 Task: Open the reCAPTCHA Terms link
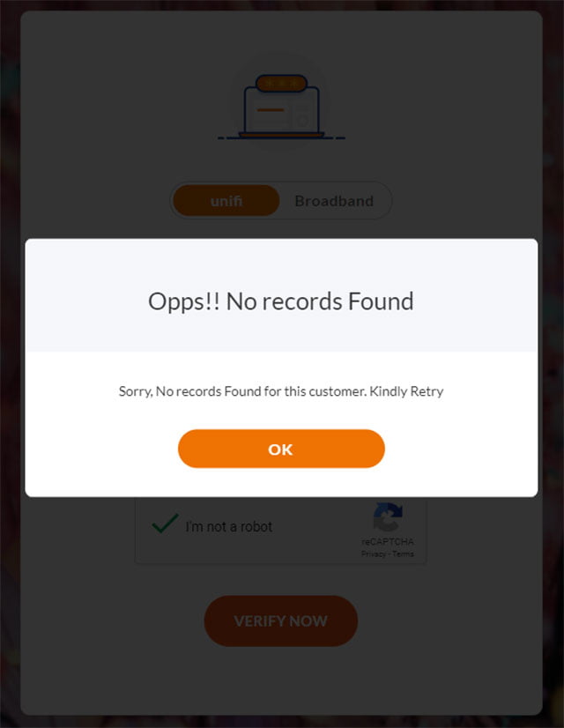(x=403, y=553)
